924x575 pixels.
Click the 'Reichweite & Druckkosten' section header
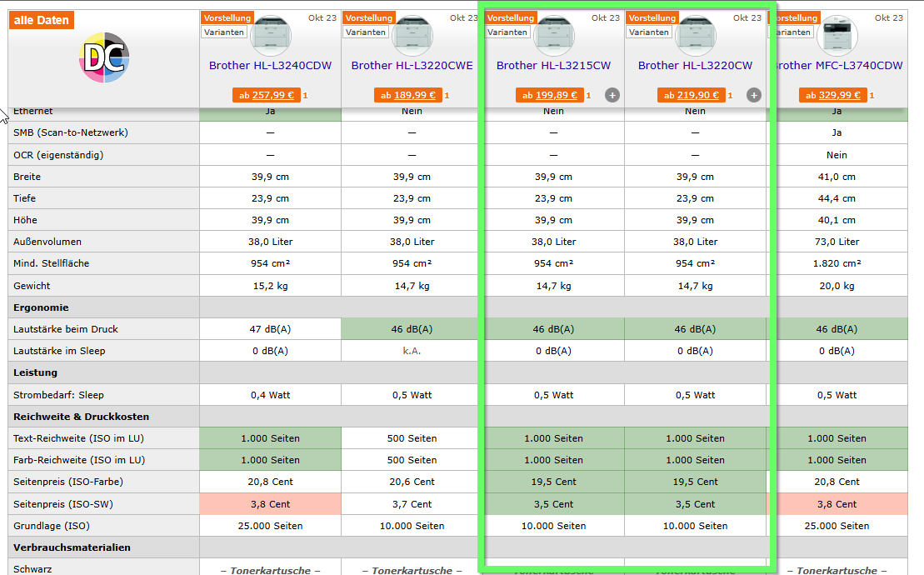click(x=82, y=417)
